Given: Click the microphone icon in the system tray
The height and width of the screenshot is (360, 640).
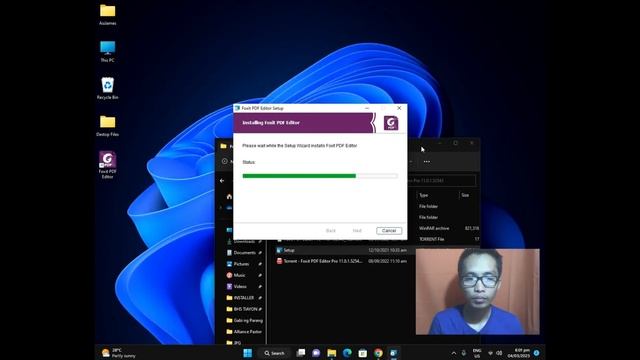Looking at the screenshot, I should (x=463, y=353).
